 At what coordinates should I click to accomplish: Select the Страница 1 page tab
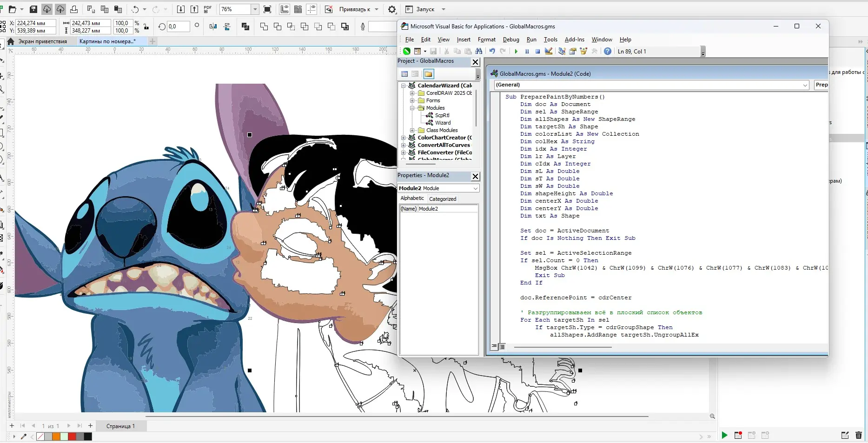coord(121,426)
